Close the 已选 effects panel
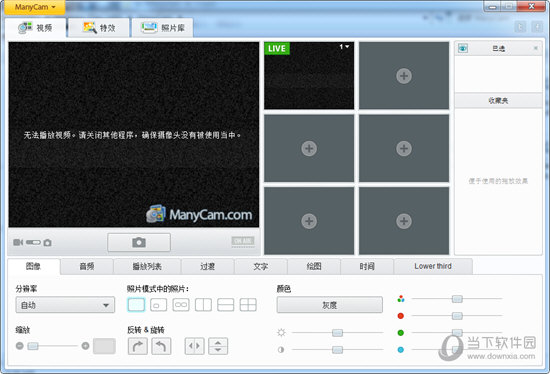550x374 pixels. coord(536,48)
